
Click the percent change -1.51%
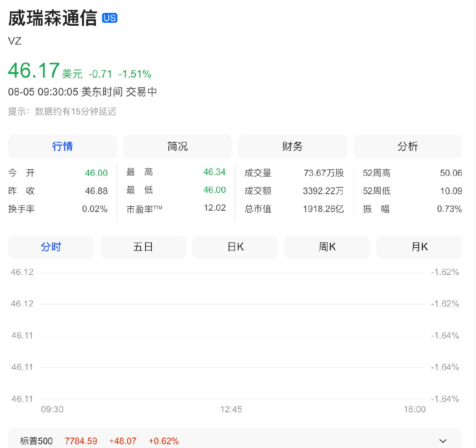[x=135, y=74]
